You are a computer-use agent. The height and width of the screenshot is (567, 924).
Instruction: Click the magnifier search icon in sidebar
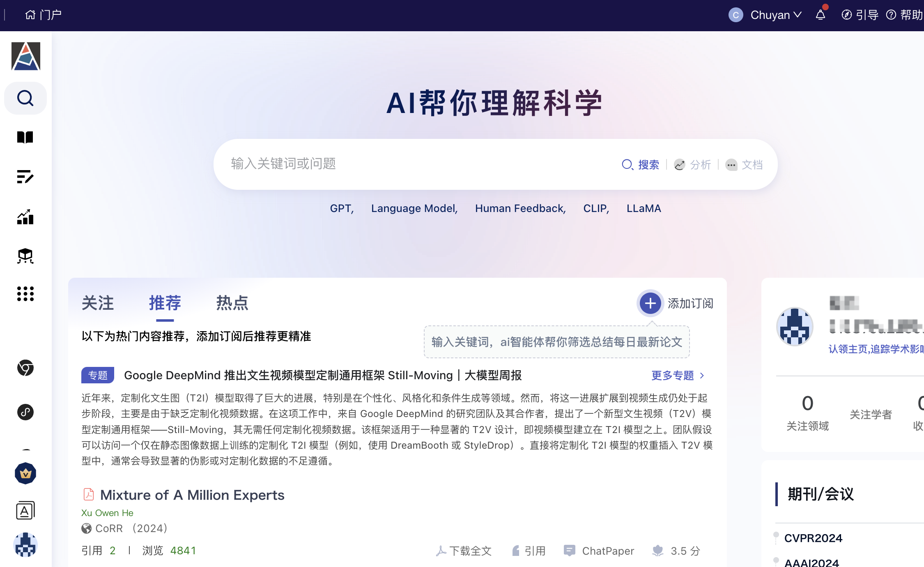[25, 98]
